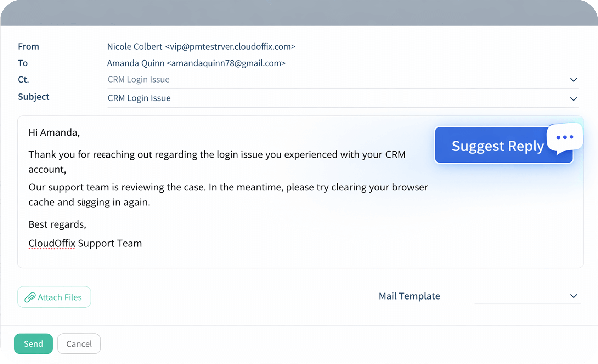
Task: Click the paperclip icon on Attach Files
Action: pyautogui.click(x=30, y=297)
